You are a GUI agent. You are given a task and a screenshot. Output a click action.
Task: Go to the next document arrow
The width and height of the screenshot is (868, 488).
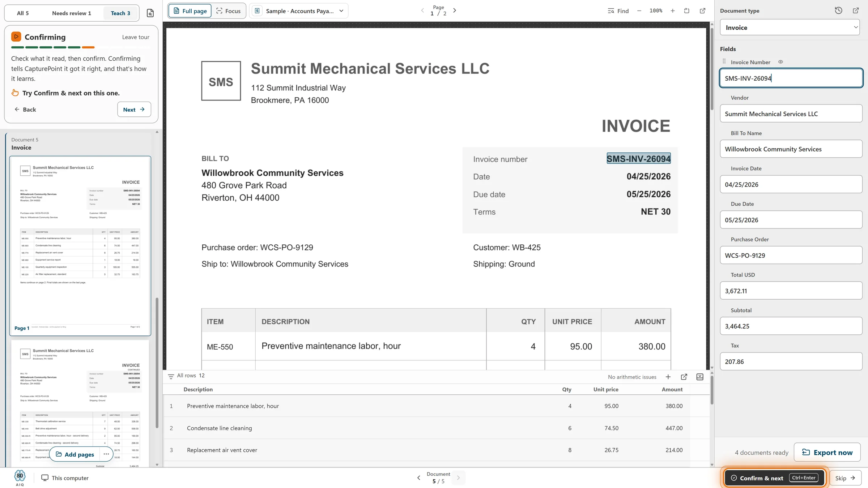tap(458, 478)
